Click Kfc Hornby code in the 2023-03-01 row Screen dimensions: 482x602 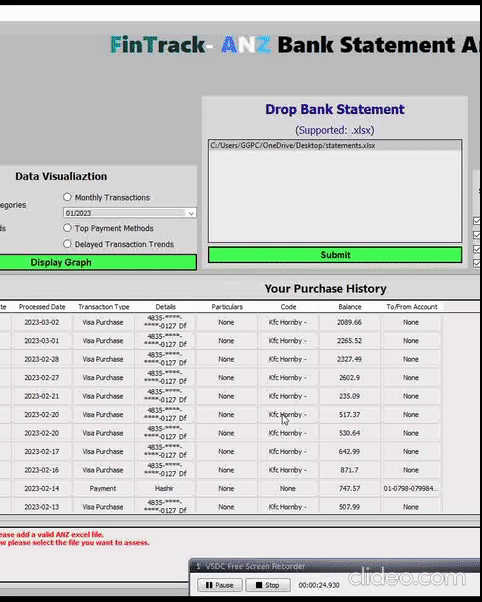288,341
